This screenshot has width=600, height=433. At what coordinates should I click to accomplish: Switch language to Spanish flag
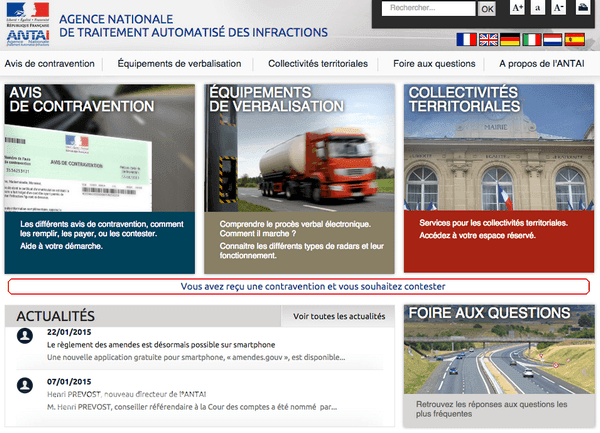575,39
